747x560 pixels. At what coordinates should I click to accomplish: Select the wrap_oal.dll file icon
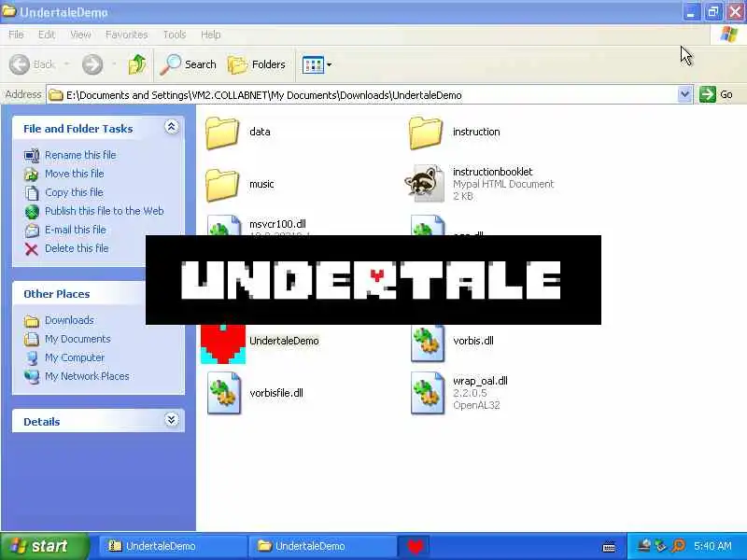click(428, 393)
